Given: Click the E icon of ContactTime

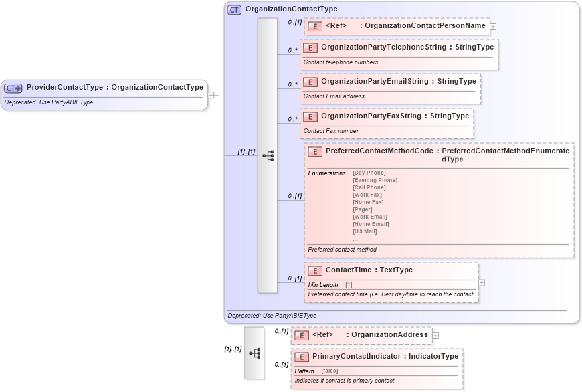Looking at the screenshot, I should (x=314, y=270).
